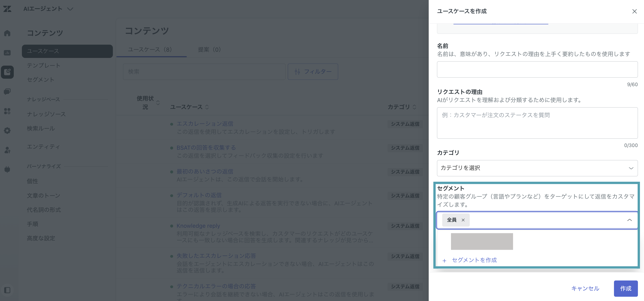Sort by the カテゴリ column header

point(402,107)
